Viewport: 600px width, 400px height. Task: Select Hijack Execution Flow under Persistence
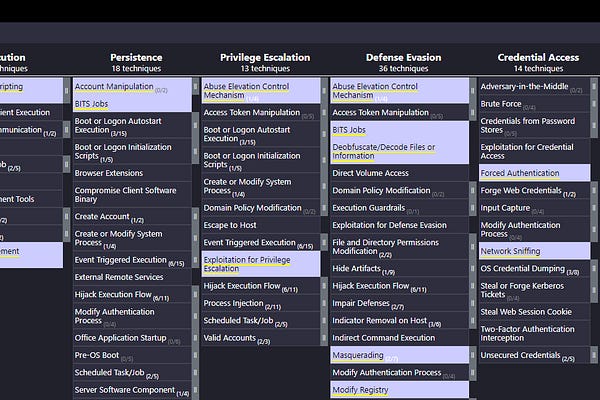[x=132, y=294]
